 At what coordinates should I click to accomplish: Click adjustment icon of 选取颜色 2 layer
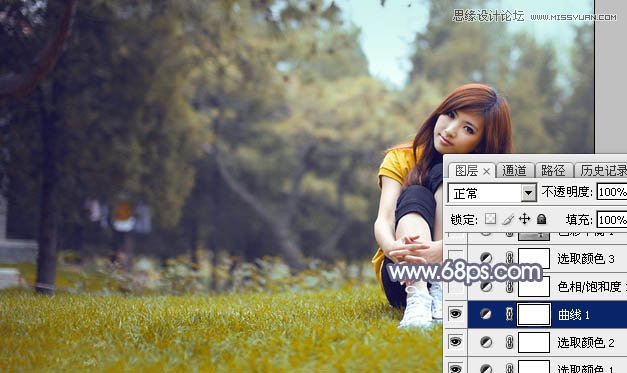click(486, 342)
